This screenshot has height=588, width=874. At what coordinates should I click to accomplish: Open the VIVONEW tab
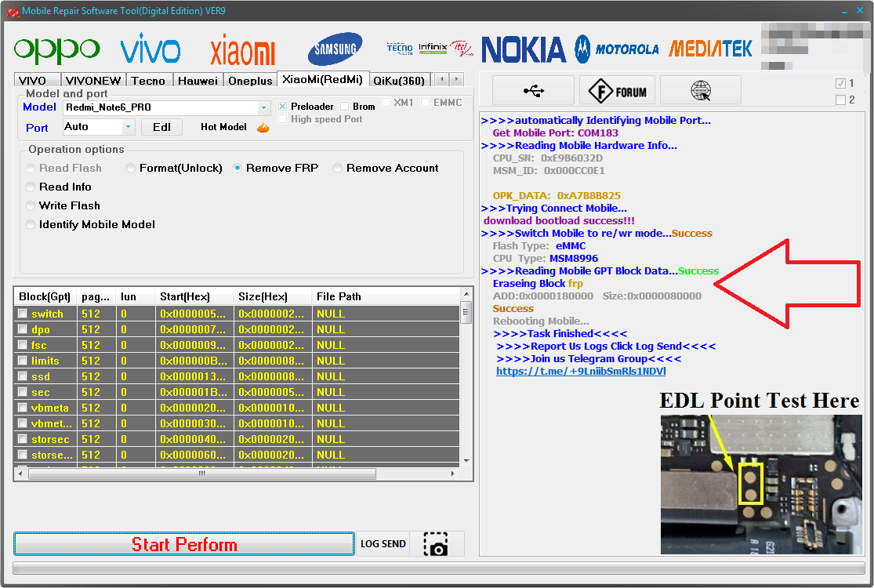(x=93, y=81)
